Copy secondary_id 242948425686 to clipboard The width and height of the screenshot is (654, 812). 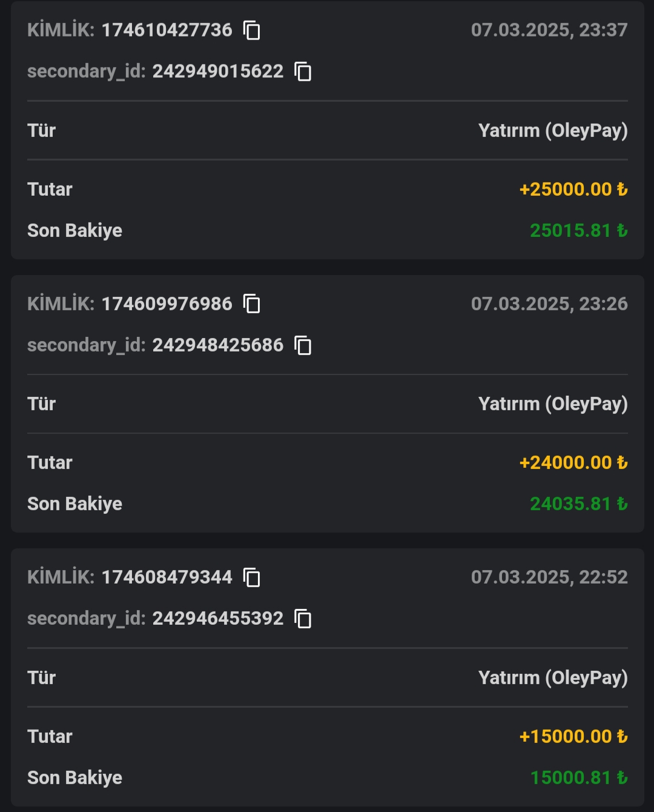click(303, 345)
